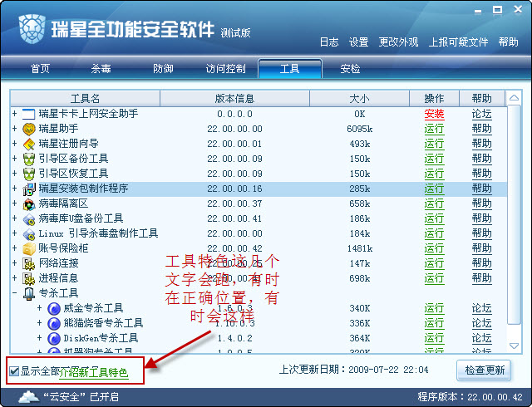Image resolution: width=532 pixels, height=407 pixels.
Task: Click the 版本信息 column header
Action: (x=234, y=99)
